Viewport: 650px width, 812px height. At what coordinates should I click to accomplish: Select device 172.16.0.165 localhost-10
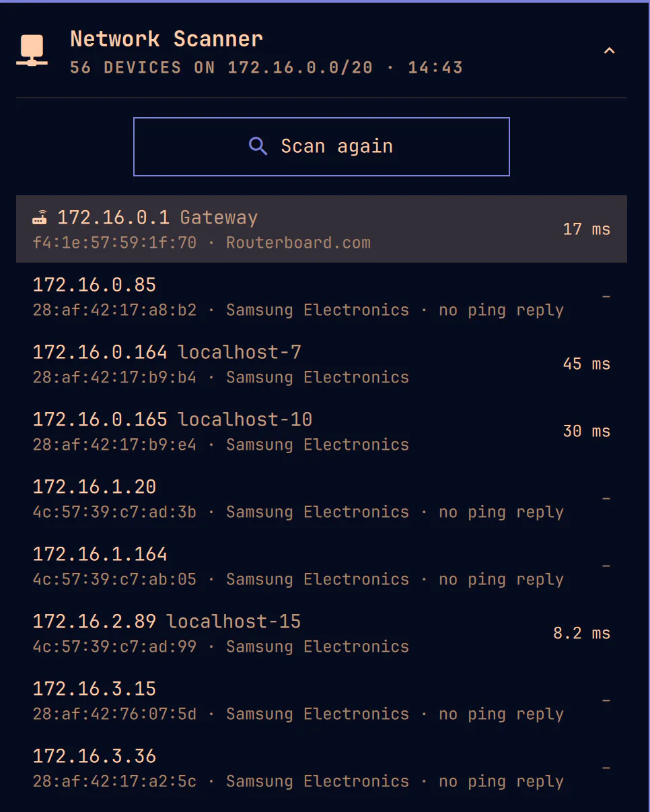[x=322, y=431]
